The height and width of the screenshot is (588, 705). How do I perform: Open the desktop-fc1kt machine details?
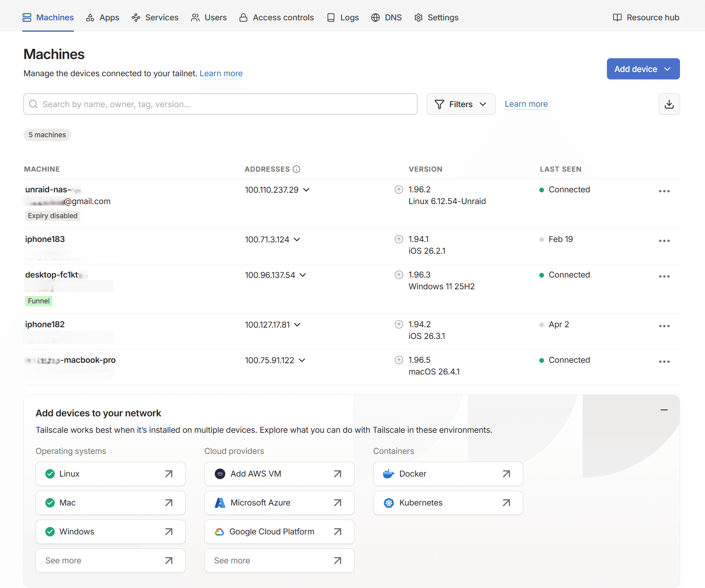point(56,275)
